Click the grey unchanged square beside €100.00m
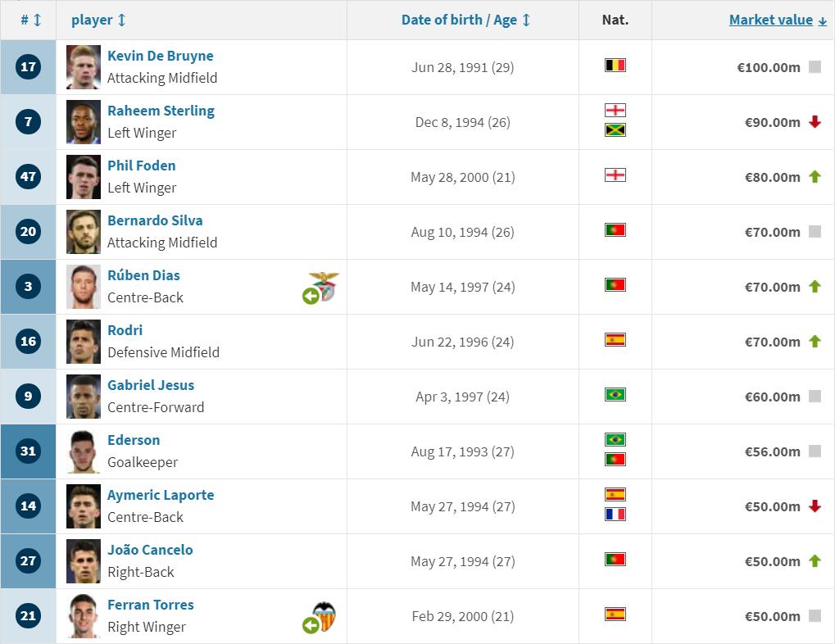Viewport: 835px width, 644px height. coord(815,67)
